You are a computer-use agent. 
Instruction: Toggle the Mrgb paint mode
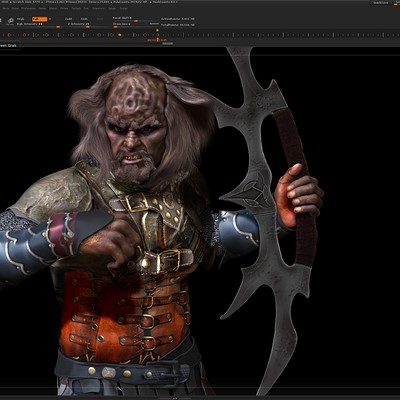pos(21,19)
